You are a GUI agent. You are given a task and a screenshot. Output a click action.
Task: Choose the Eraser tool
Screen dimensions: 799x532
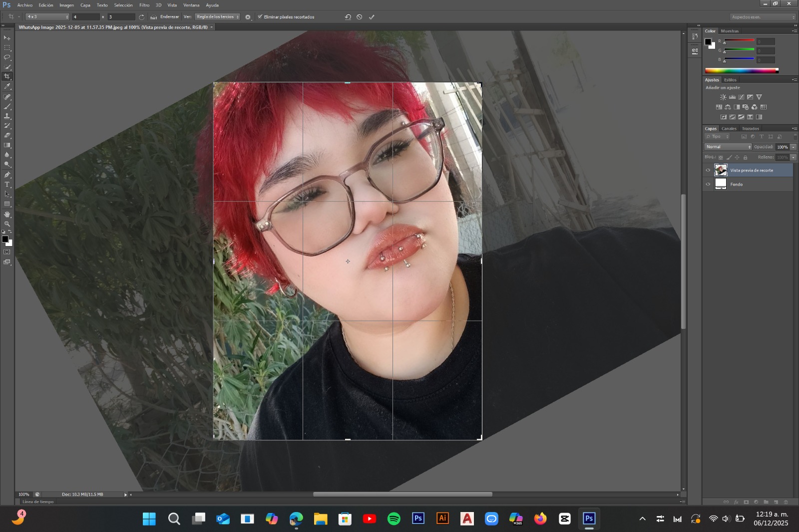(7, 135)
